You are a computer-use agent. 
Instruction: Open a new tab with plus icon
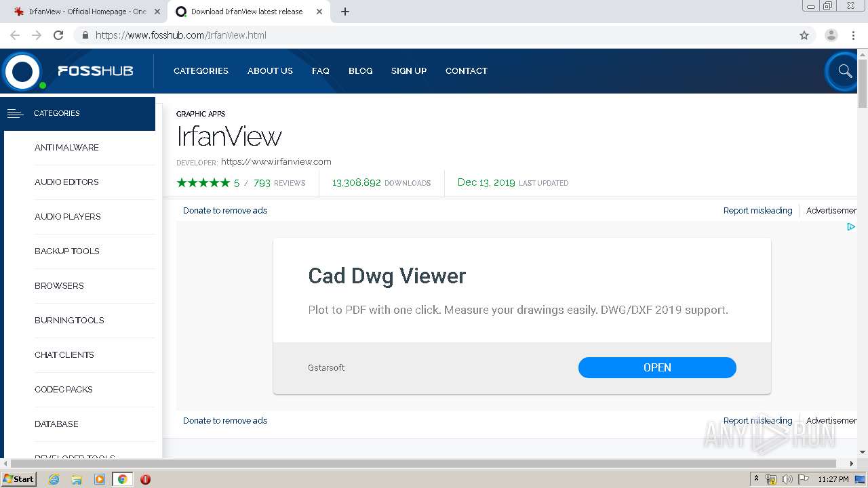[344, 12]
